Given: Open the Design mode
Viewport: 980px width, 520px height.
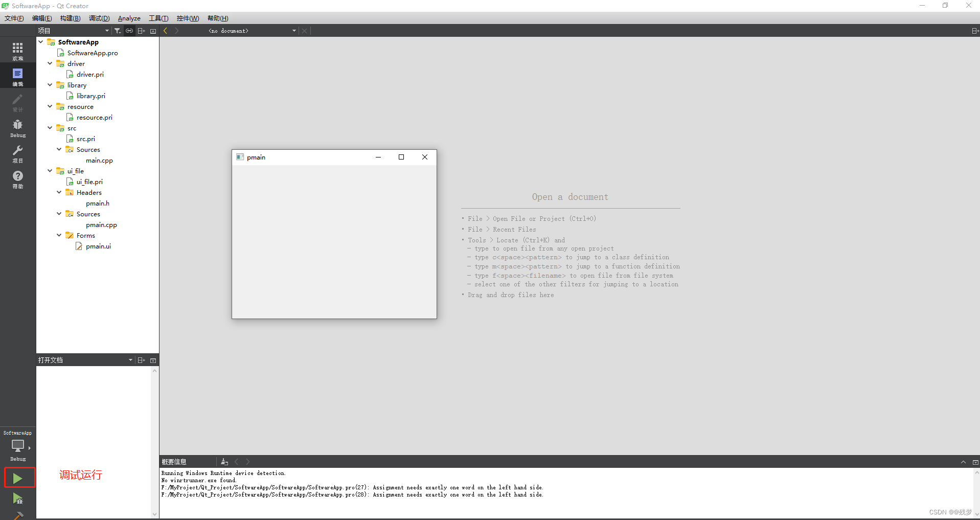Looking at the screenshot, I should 18,102.
